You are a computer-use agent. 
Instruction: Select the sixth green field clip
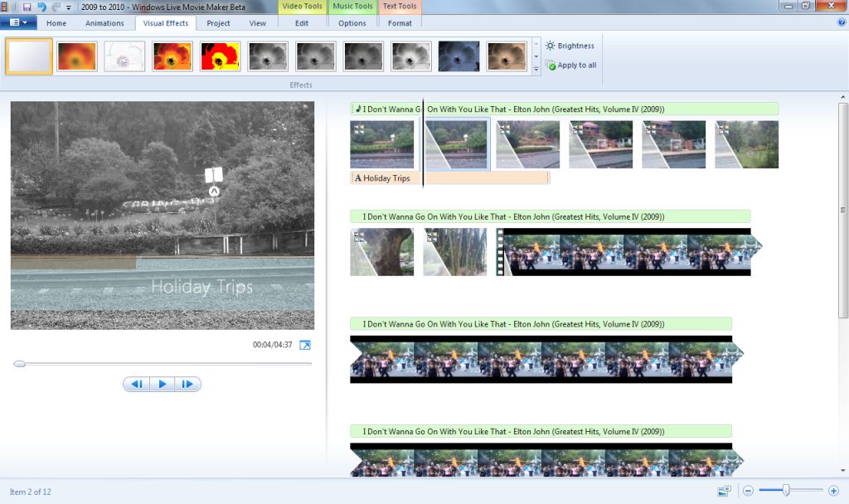[747, 144]
